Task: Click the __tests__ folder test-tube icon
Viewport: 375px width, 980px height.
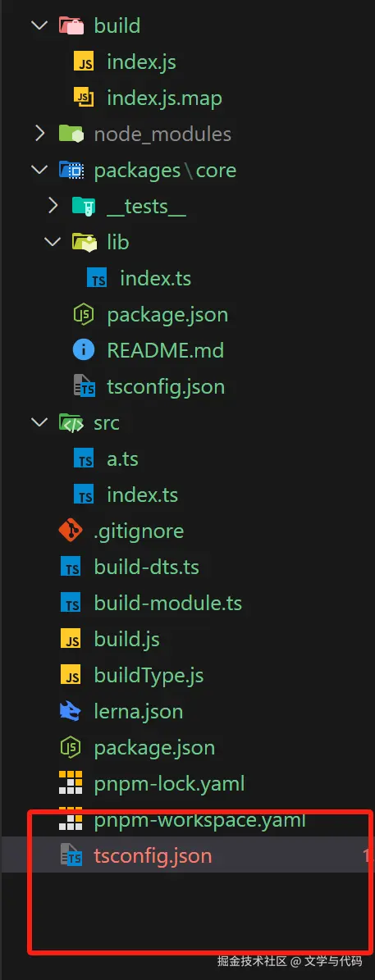Action: tap(84, 206)
